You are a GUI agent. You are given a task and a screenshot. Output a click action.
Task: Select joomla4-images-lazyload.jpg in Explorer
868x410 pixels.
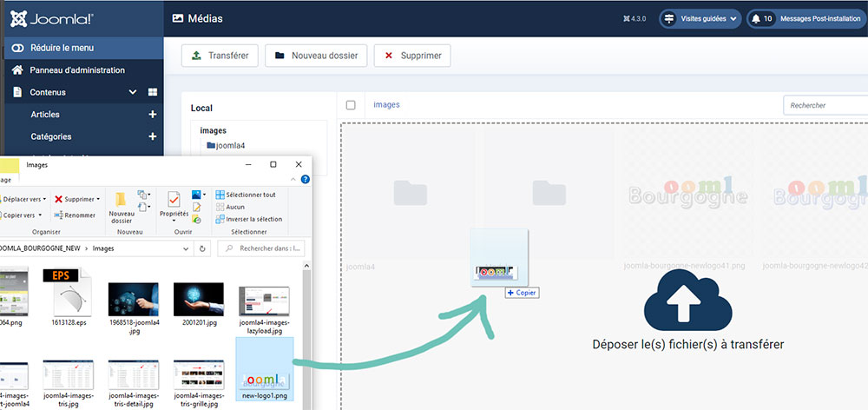[264, 310]
